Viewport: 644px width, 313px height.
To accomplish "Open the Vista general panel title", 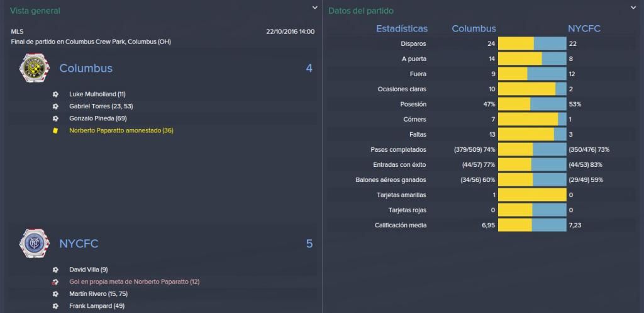I will click(x=35, y=11).
